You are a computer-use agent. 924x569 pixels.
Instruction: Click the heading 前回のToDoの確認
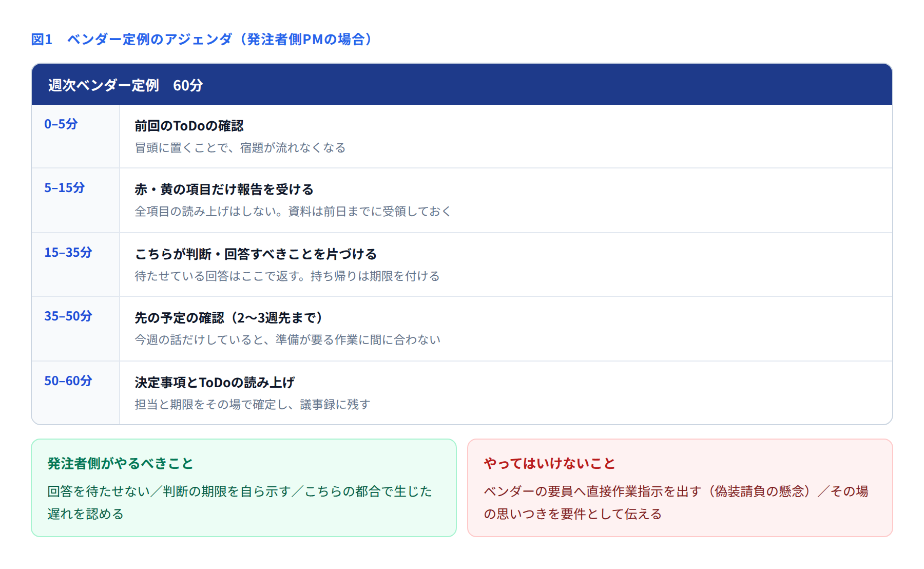click(x=189, y=126)
